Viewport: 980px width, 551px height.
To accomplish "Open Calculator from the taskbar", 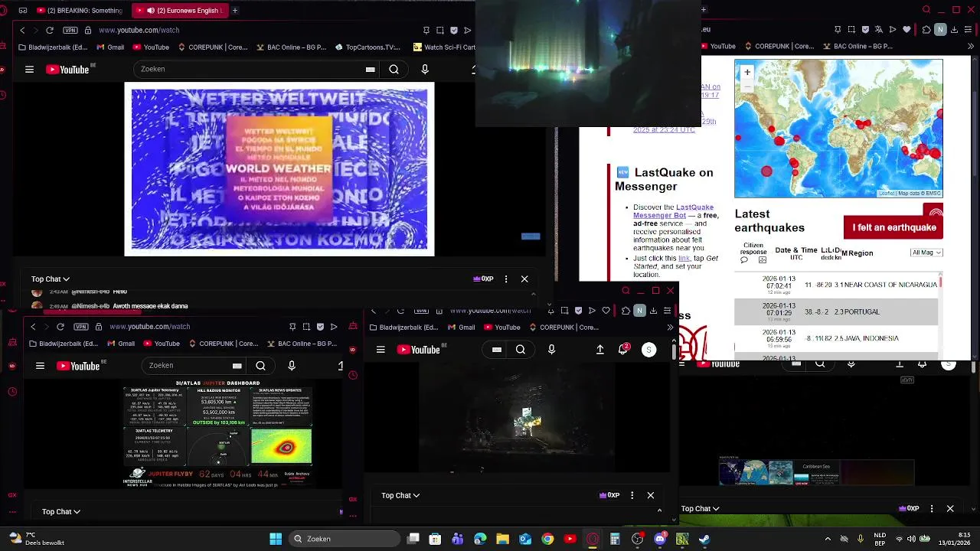I will [615, 539].
